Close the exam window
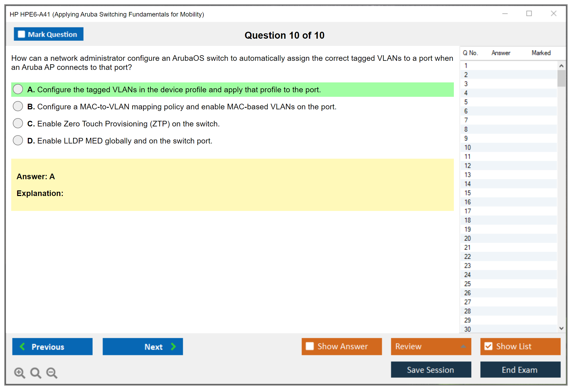 click(x=553, y=14)
